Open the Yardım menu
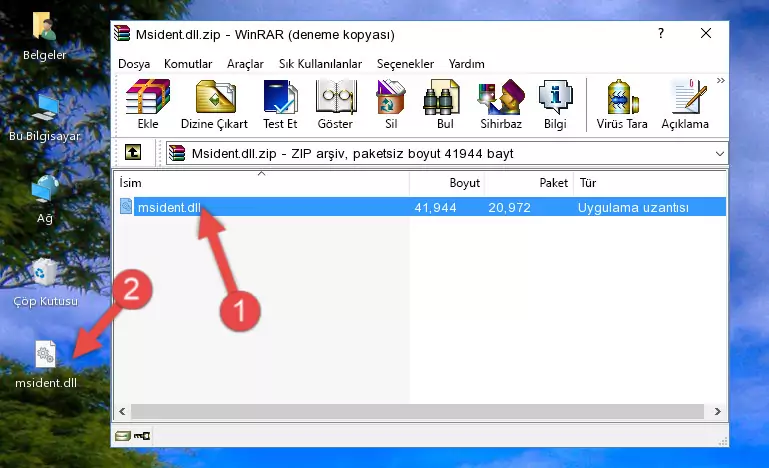This screenshot has height=468, width=769. (x=466, y=64)
